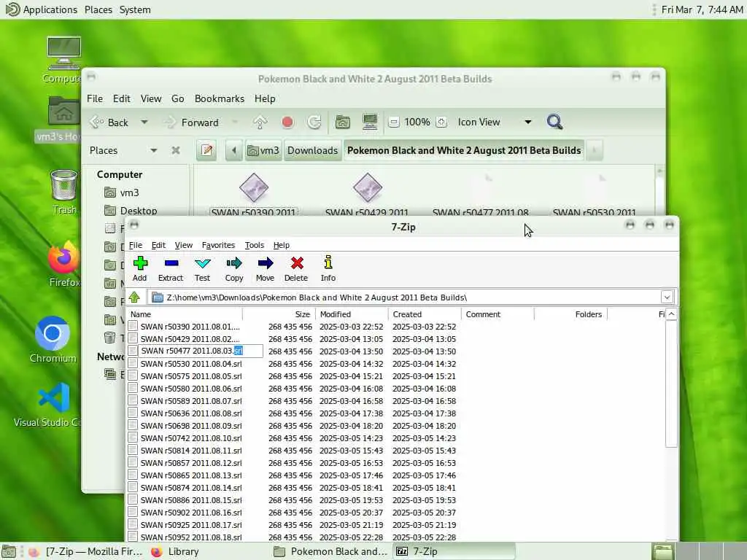This screenshot has width=747, height=560.
Task: Open the File menu in 7-Zip
Action: coord(136,245)
